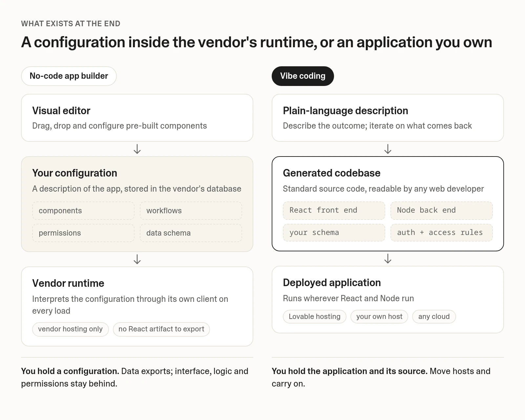Select the No-code app builder pill
Image resolution: width=525 pixels, height=420 pixels.
(69, 76)
